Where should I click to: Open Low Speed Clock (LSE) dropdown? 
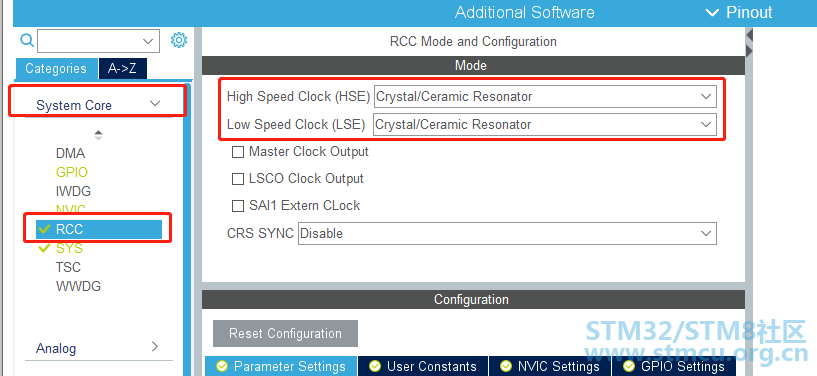click(545, 124)
